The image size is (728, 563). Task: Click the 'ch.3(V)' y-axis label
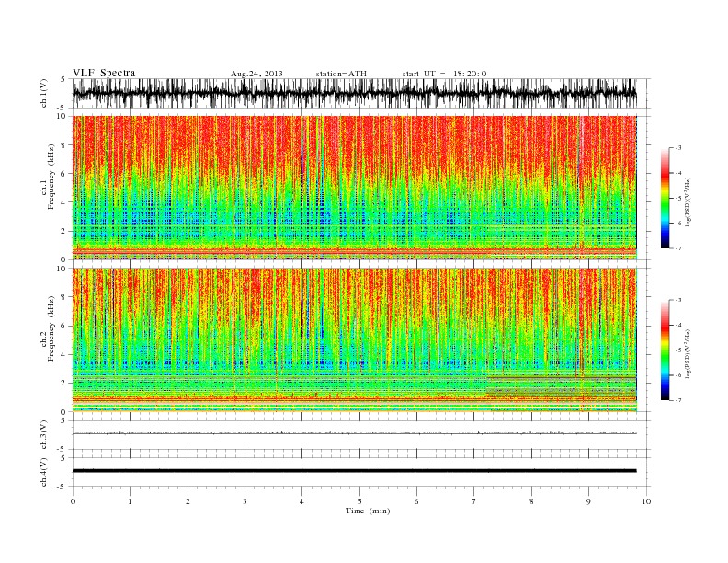(44, 435)
